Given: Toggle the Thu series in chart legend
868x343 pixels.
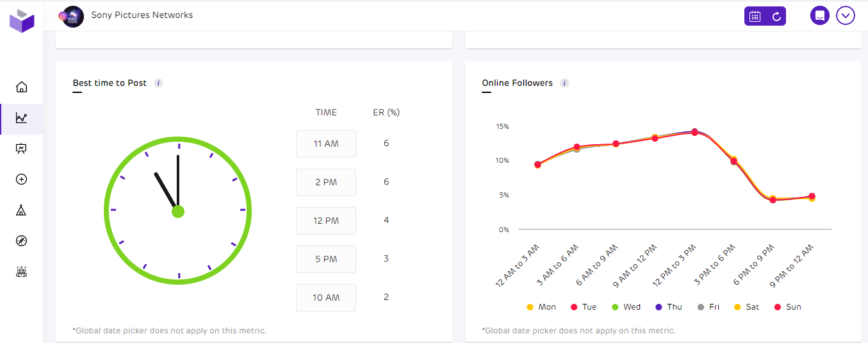Looking at the screenshot, I should coord(668,307).
